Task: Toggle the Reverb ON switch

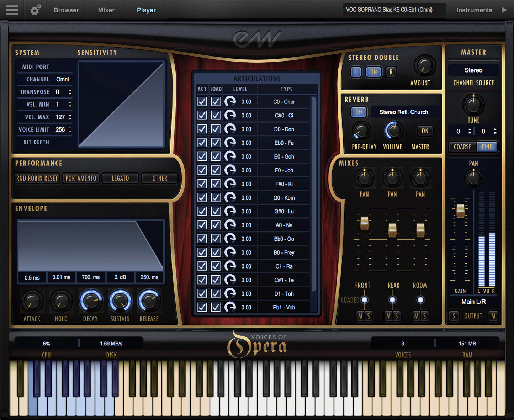Action: (359, 112)
